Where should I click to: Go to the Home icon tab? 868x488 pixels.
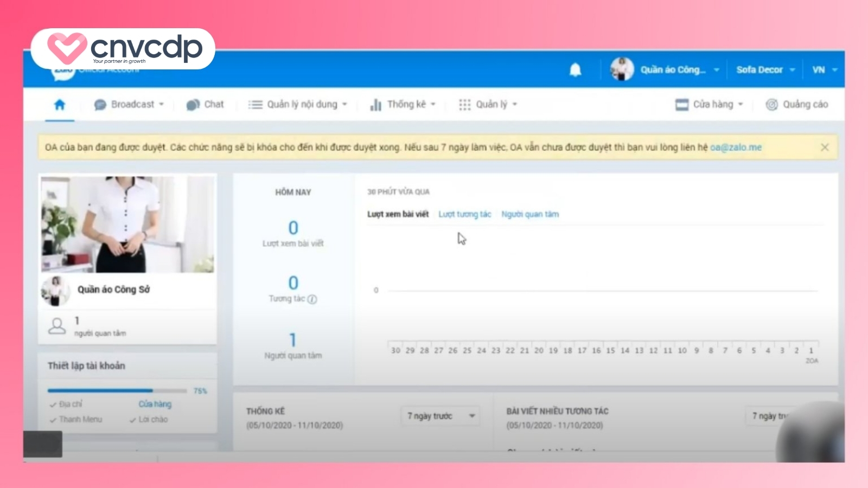point(60,105)
